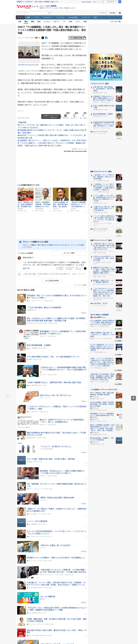Select the トップ navigation tab
Image resolution: width=138 pixels, height=644 pixels.
point(20,17)
